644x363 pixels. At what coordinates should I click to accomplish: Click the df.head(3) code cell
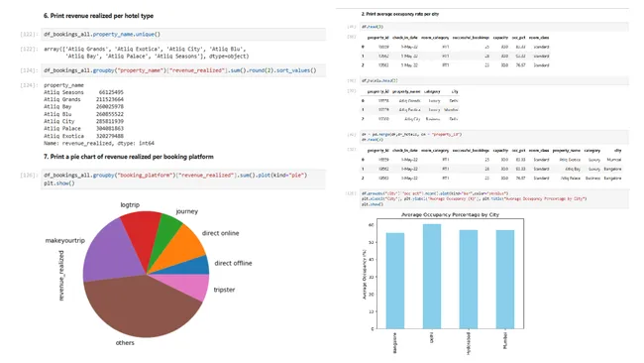coord(494,27)
